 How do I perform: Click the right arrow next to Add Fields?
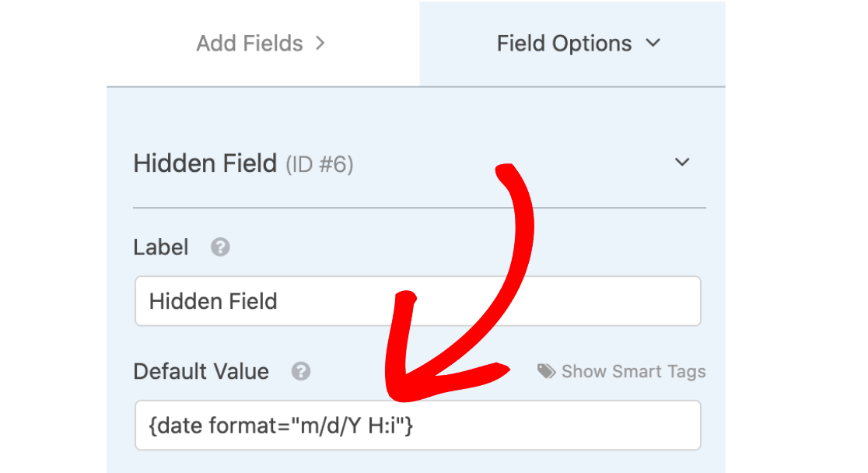[x=320, y=44]
